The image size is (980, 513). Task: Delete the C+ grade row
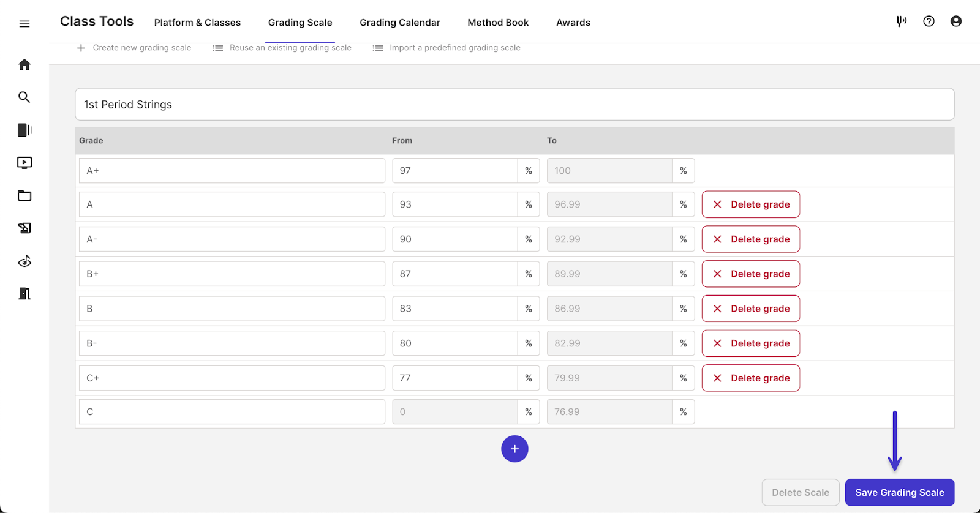tap(751, 378)
